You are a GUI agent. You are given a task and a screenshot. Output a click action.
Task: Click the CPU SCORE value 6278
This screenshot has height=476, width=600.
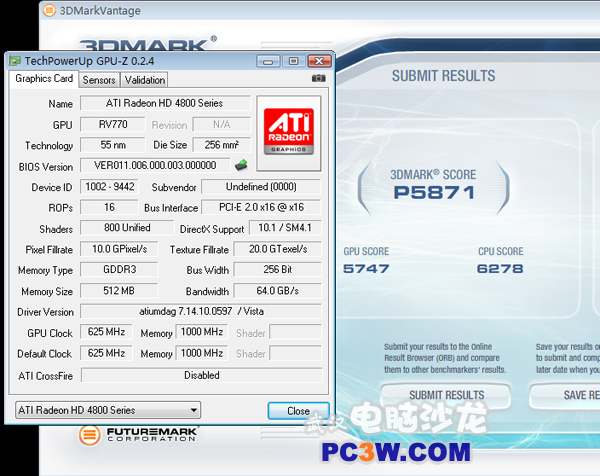pyautogui.click(x=500, y=269)
